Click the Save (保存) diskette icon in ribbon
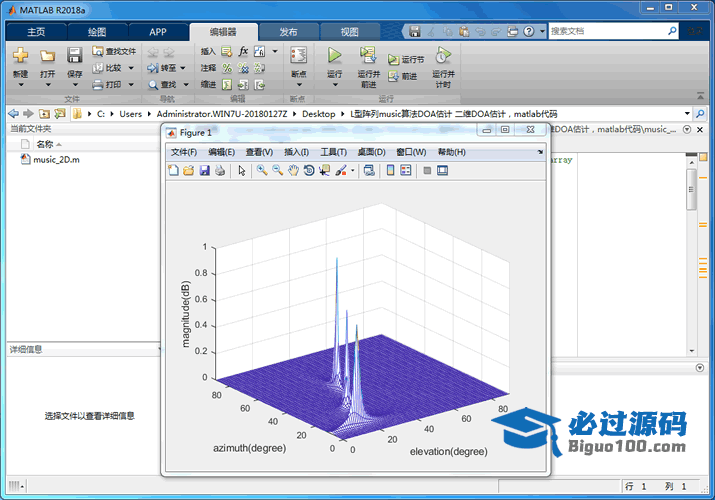Image resolution: width=715 pixels, height=500 pixels. click(x=74, y=55)
